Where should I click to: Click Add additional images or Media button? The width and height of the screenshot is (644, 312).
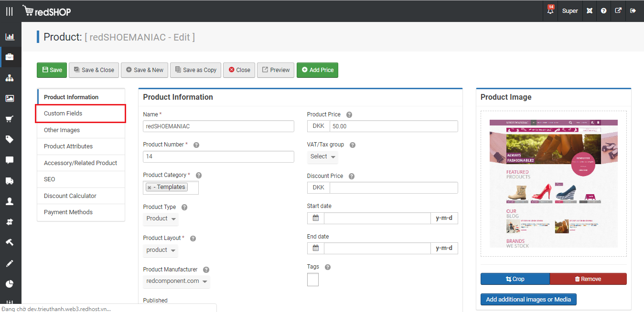tap(528, 300)
